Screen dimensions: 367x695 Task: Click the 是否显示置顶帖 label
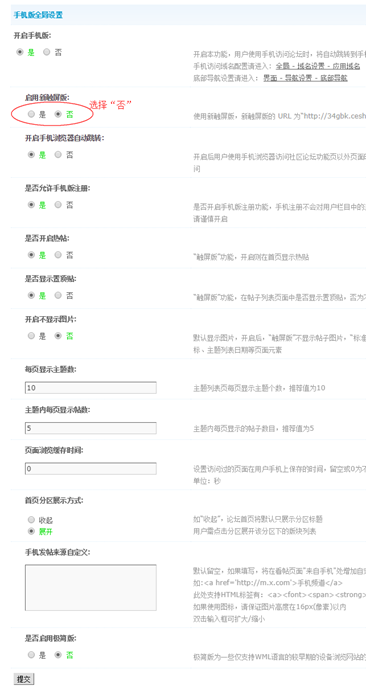coord(51,279)
